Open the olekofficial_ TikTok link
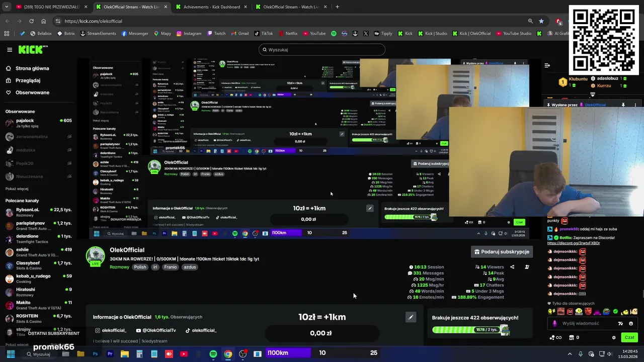Screen dimensions: 644x362 coord(201,330)
